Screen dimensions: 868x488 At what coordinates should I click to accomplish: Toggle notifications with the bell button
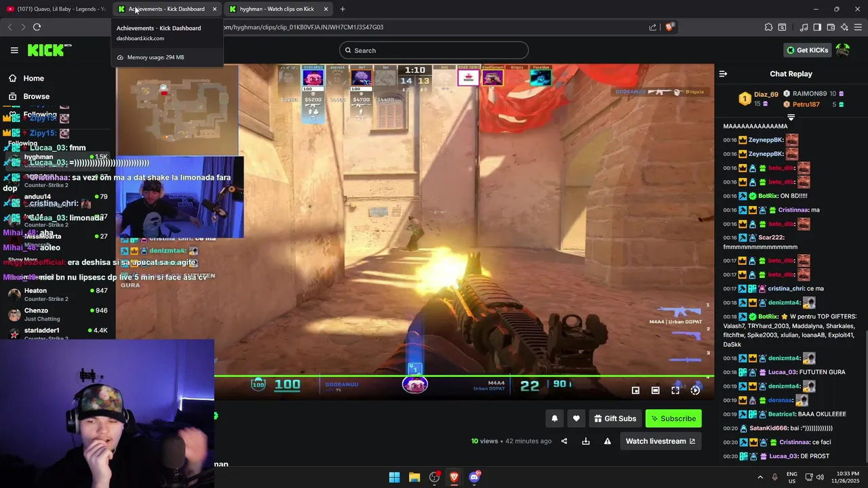coord(554,419)
